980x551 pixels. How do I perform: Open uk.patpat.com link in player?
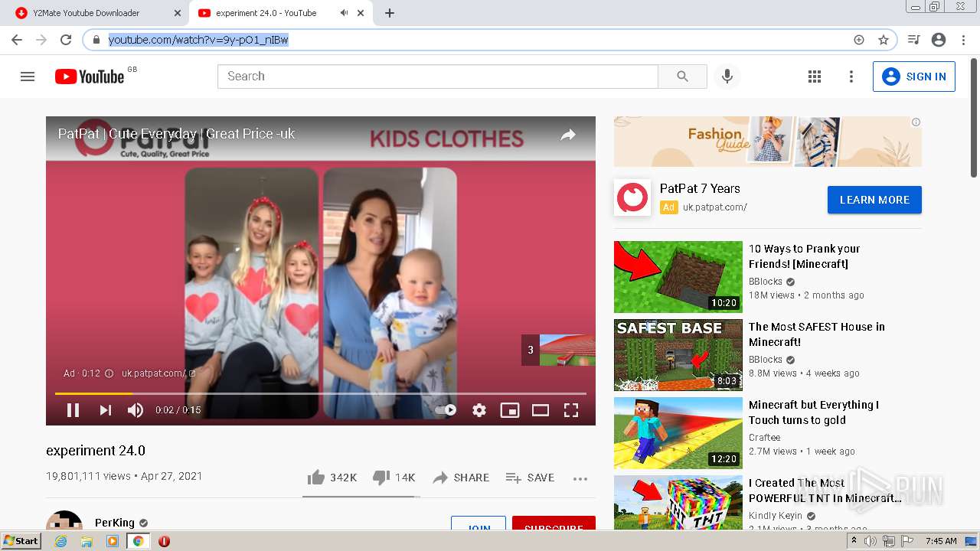click(158, 373)
